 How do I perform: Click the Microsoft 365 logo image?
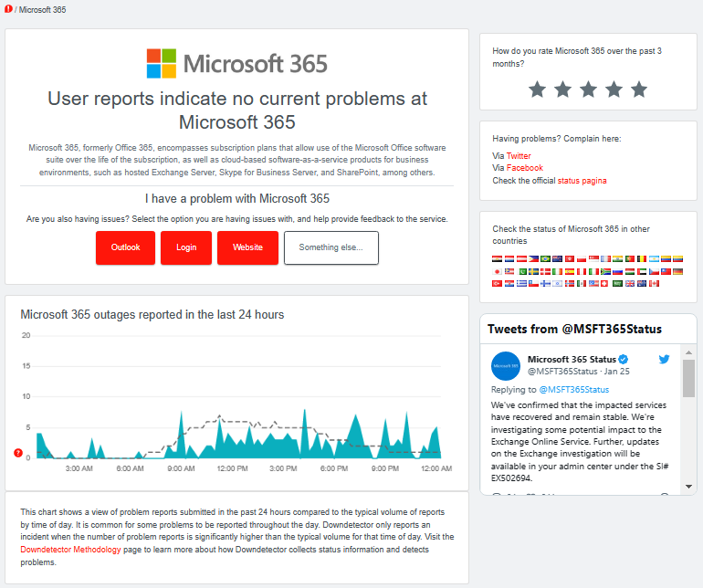coord(236,63)
